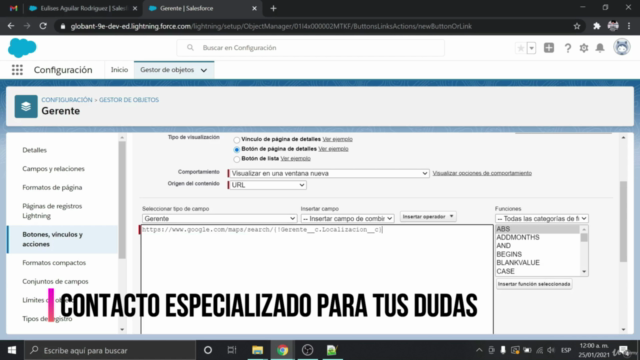Open the Chrome three-dot menu
Viewport: 640px width, 360px height.
[x=629, y=26]
